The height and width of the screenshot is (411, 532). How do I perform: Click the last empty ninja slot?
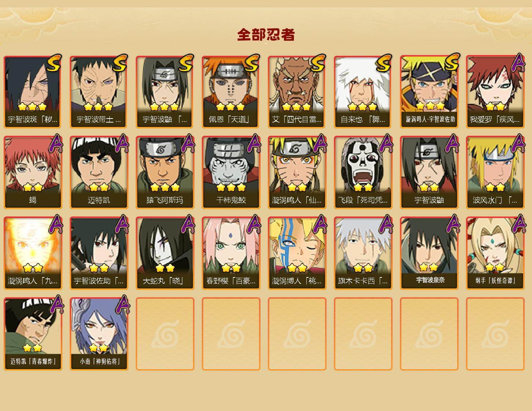coord(495,334)
